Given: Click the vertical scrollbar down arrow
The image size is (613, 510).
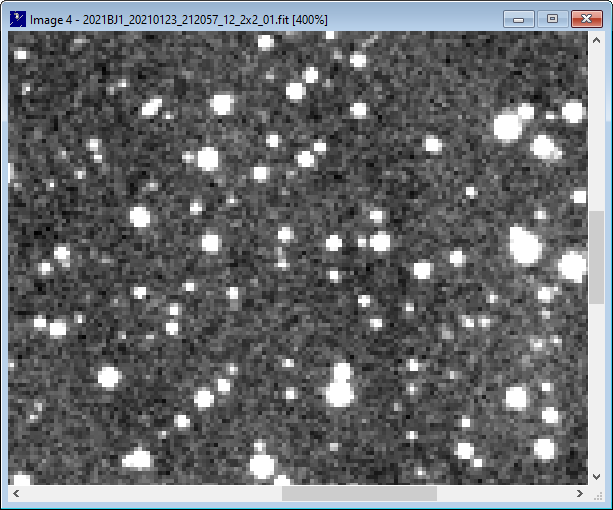Looking at the screenshot, I should (596, 477).
